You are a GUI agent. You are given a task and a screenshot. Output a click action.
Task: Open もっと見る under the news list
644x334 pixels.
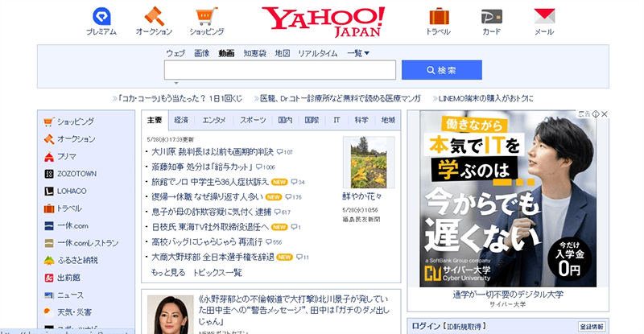(168, 273)
